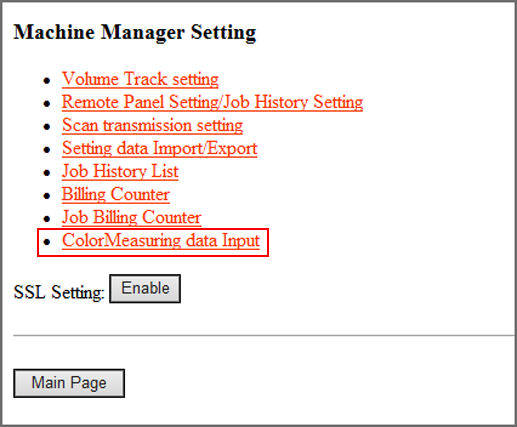The image size is (517, 427).
Task: View the Job History List
Action: point(120,172)
